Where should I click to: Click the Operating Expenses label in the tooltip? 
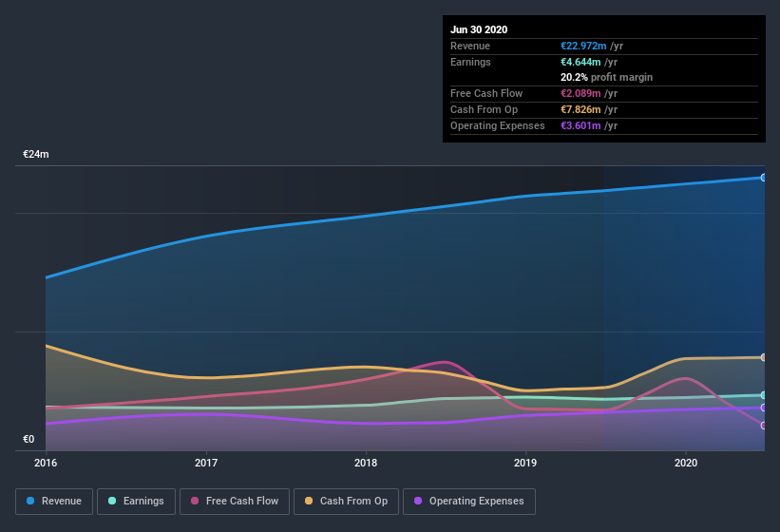pos(498,125)
